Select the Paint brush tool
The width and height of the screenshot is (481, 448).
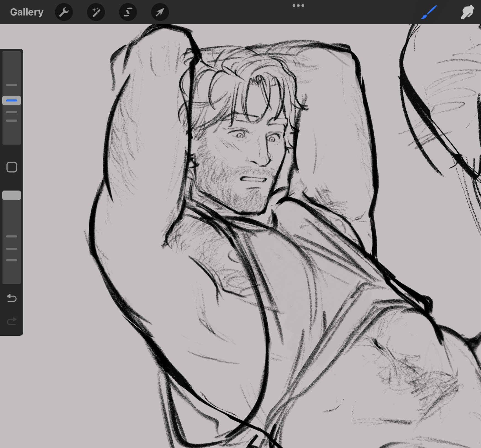[x=429, y=12]
